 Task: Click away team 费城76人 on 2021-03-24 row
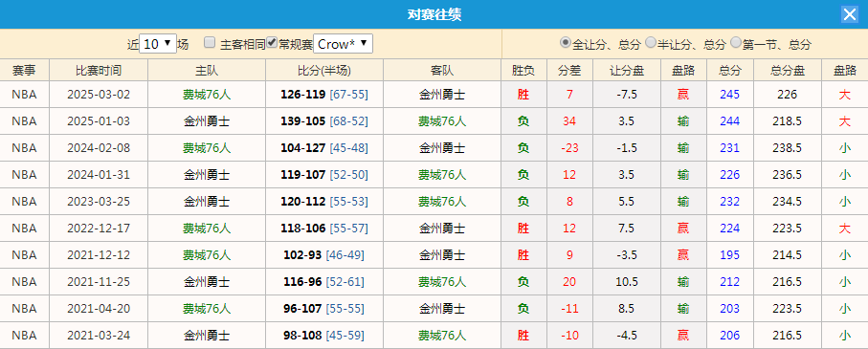pos(442,336)
